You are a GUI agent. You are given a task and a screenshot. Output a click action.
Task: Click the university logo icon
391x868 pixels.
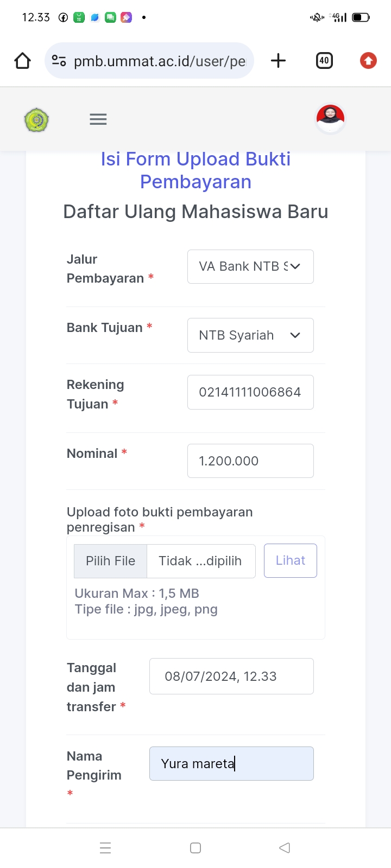[x=36, y=119]
